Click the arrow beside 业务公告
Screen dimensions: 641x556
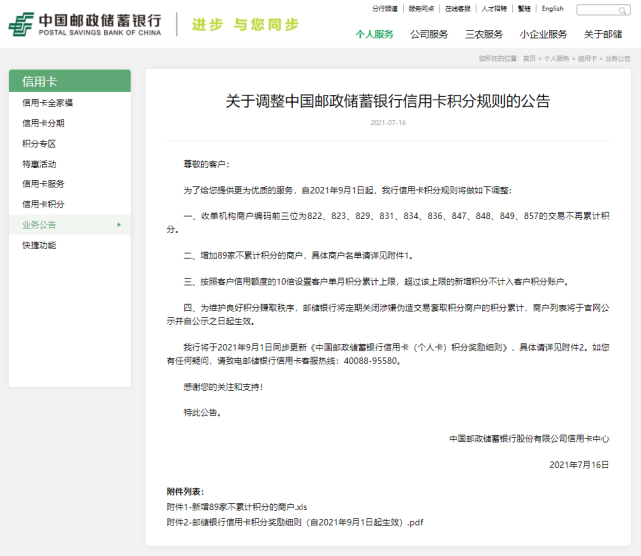point(119,225)
